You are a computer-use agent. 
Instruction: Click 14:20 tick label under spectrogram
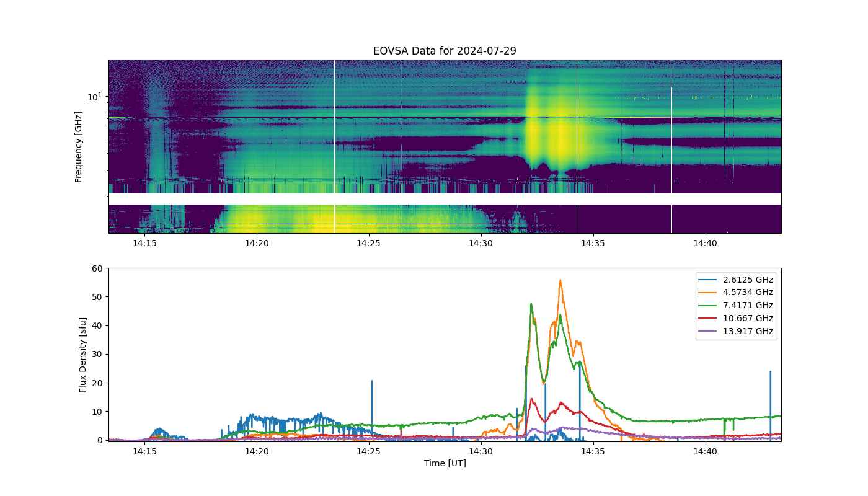click(257, 243)
